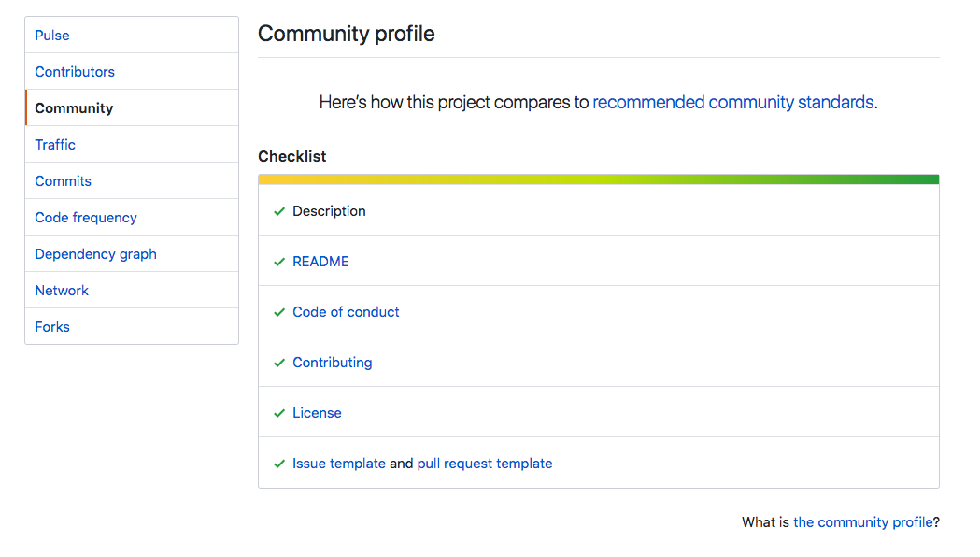Image resolution: width=980 pixels, height=557 pixels.
Task: Open the Pulse insights section
Action: tap(52, 36)
